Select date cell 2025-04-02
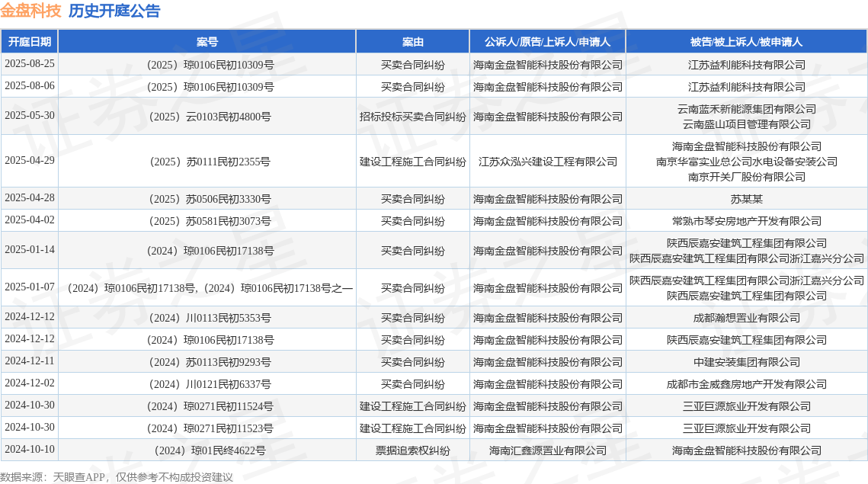 30,220
